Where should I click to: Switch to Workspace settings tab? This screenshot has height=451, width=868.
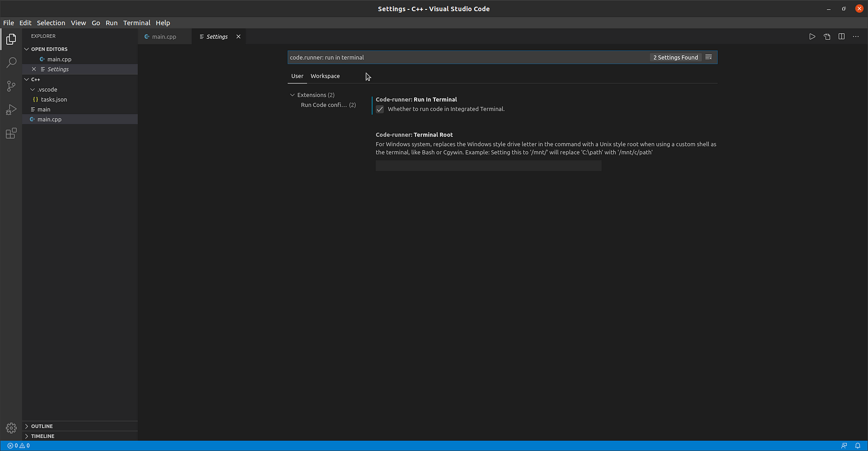[325, 76]
